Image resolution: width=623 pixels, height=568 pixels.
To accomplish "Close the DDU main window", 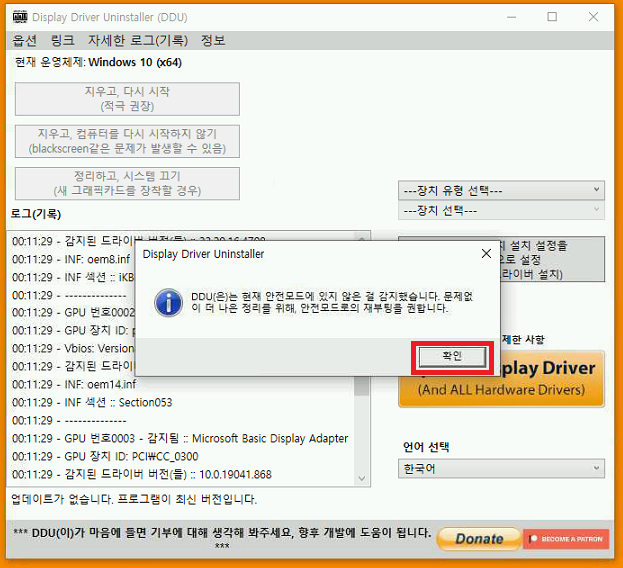I will (x=593, y=17).
